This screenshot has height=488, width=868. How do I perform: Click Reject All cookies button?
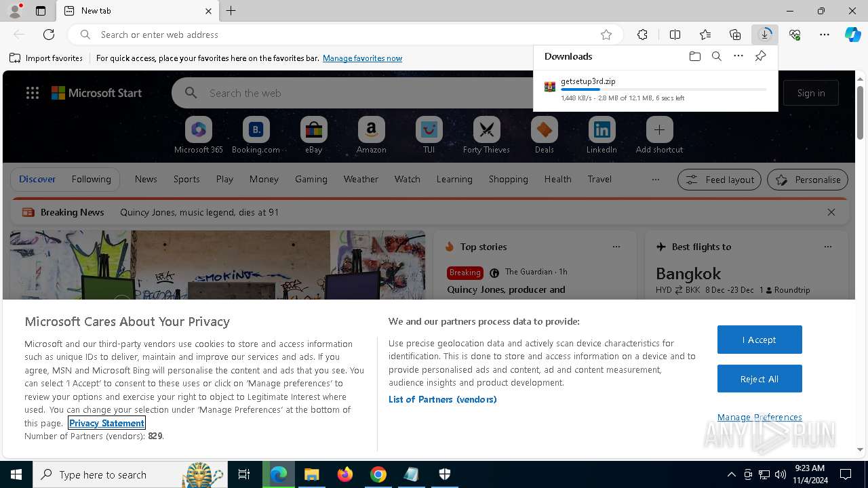759,379
